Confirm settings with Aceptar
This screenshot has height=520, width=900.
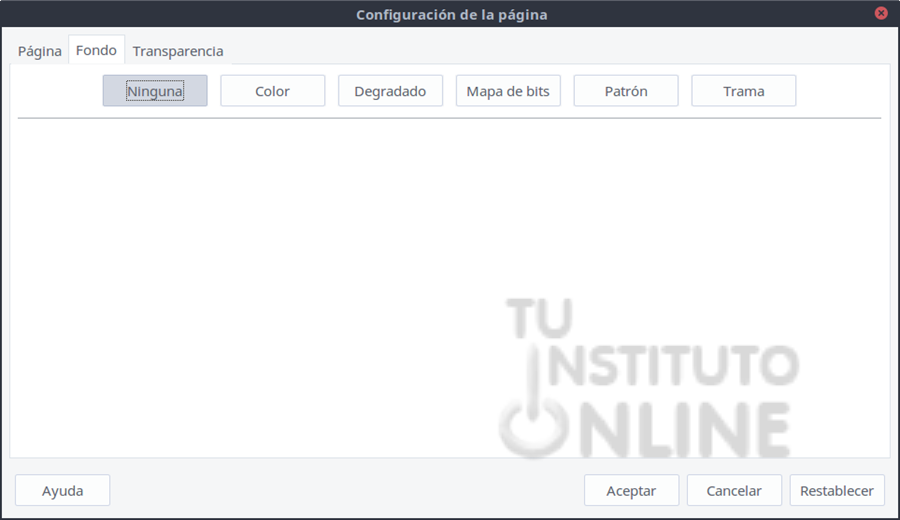(631, 490)
